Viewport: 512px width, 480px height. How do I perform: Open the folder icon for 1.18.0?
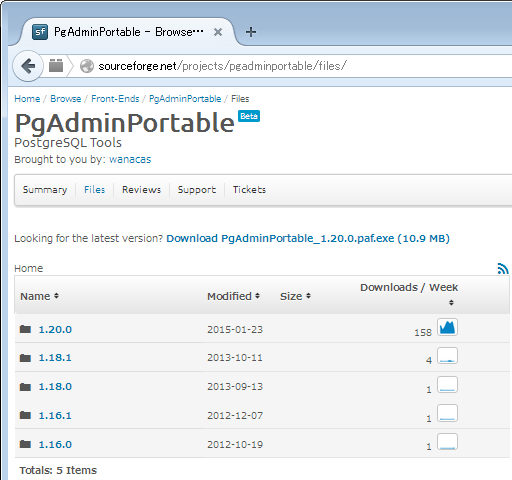click(x=25, y=387)
